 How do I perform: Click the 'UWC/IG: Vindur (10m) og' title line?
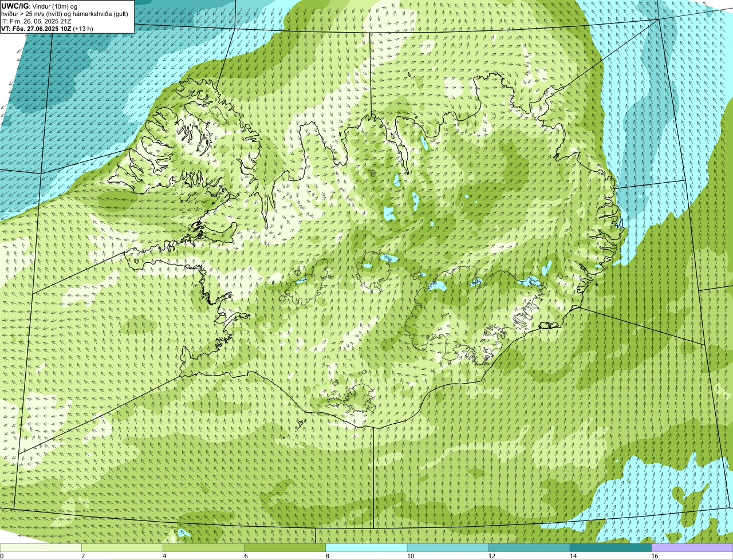point(39,6)
